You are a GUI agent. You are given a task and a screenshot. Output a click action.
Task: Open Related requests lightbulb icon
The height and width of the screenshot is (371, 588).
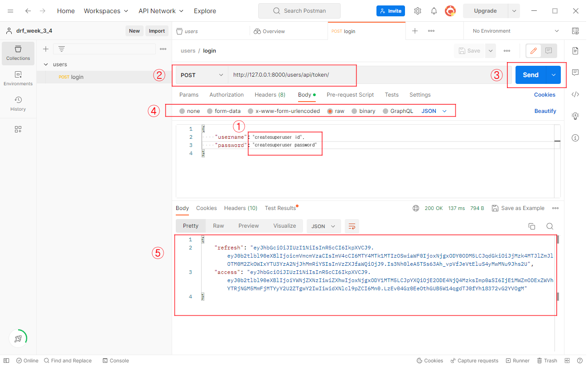click(x=575, y=116)
